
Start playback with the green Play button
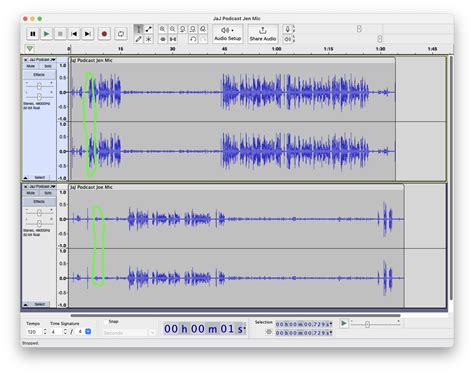[46, 34]
